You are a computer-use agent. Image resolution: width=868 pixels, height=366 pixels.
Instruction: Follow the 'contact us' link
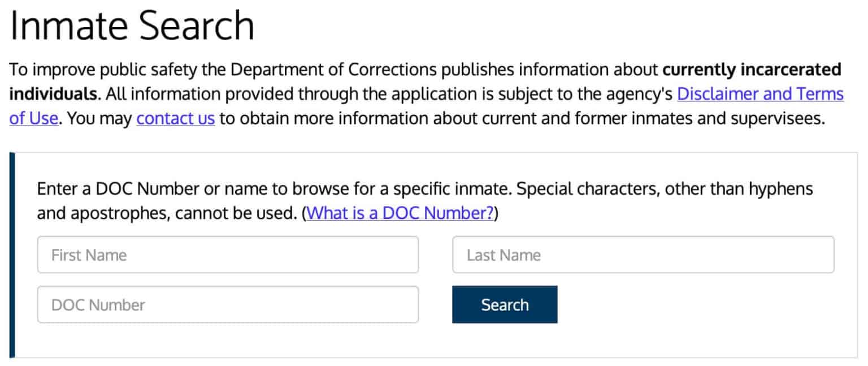point(175,119)
